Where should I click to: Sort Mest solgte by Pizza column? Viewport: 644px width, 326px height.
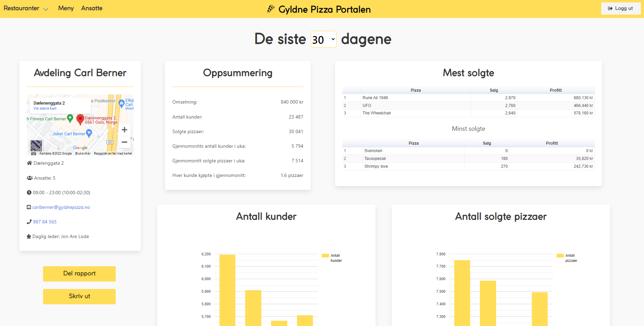click(x=416, y=90)
